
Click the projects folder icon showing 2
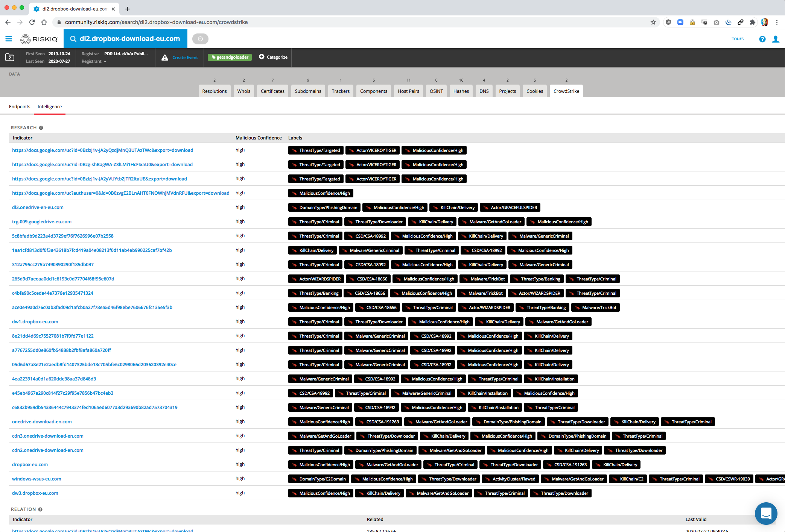[10, 57]
